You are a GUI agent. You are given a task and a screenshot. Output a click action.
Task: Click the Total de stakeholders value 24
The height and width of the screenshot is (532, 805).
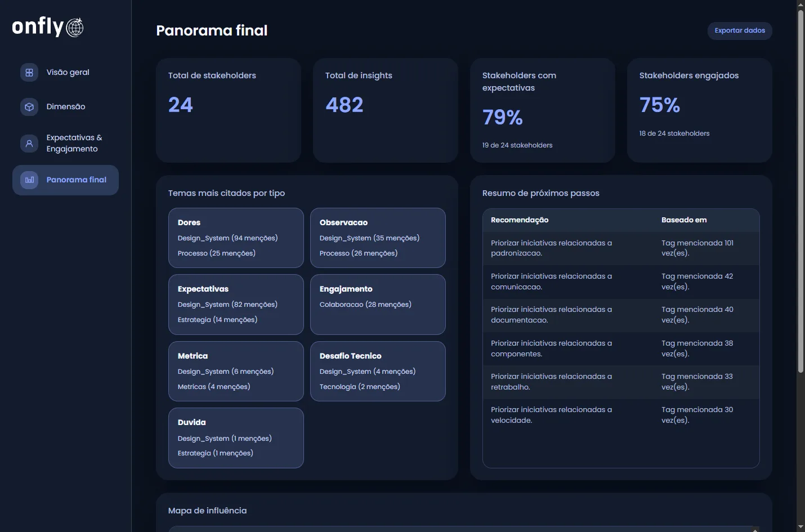[x=181, y=105]
